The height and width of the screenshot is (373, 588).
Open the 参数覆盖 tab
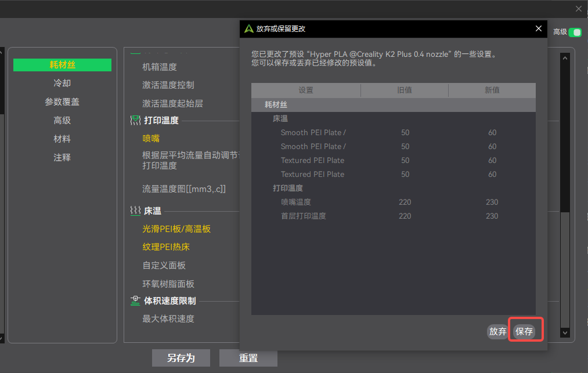pos(62,102)
